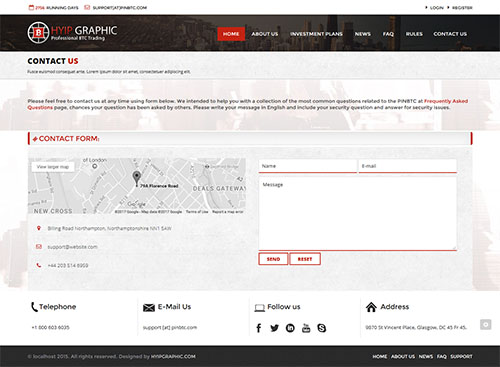
Task: Click the support@website.com email text
Action: [72, 247]
